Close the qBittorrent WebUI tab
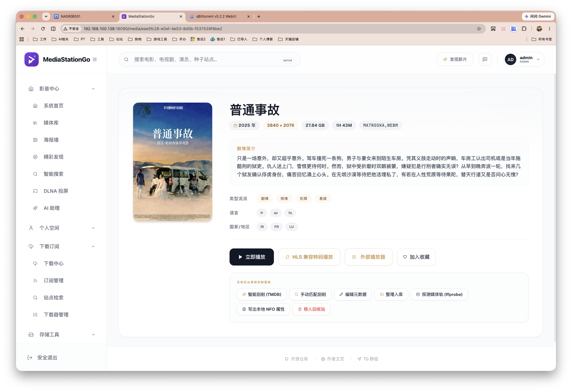 click(249, 16)
